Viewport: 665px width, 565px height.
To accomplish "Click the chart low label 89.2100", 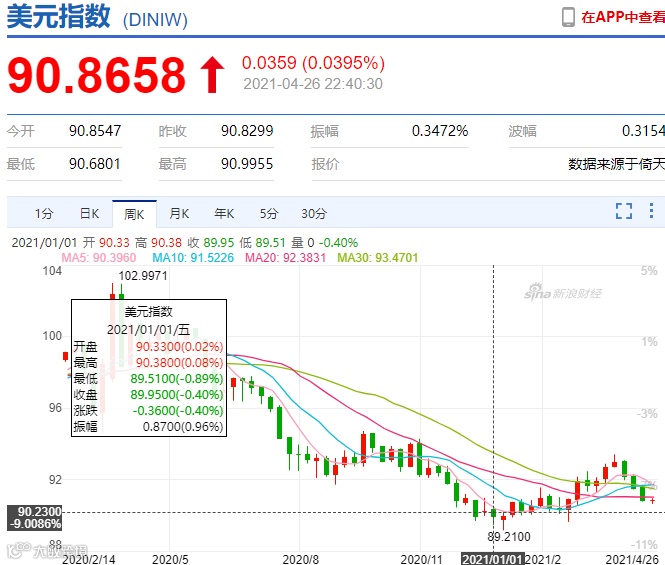I will tap(509, 537).
